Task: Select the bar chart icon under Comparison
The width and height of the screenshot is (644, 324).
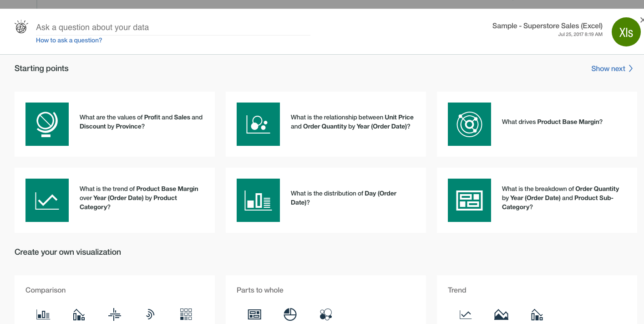Action: (x=43, y=314)
